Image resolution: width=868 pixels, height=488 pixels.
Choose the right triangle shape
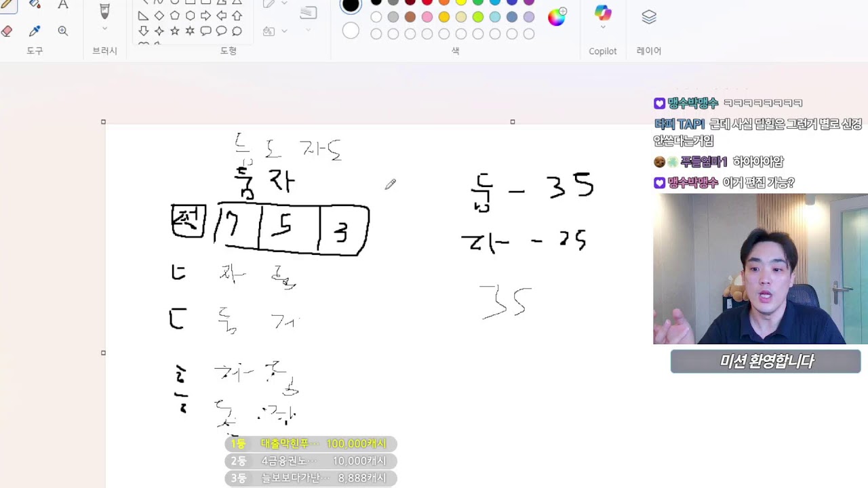[x=143, y=16]
